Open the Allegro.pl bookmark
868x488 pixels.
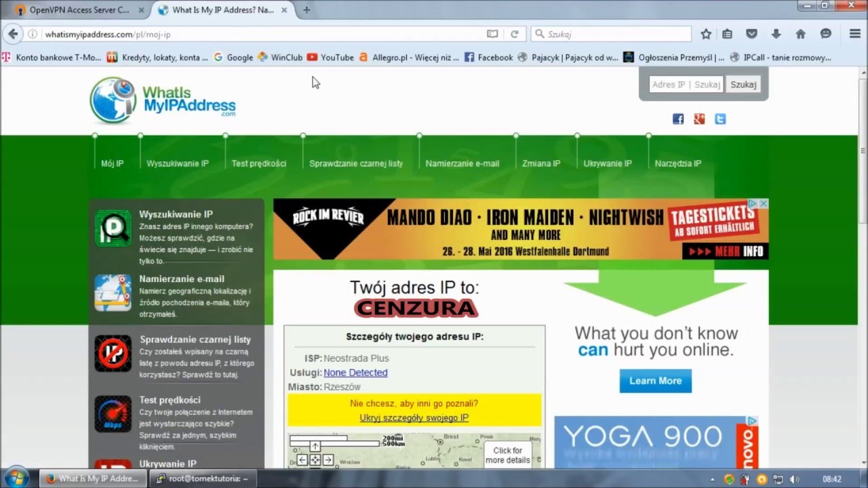[409, 58]
